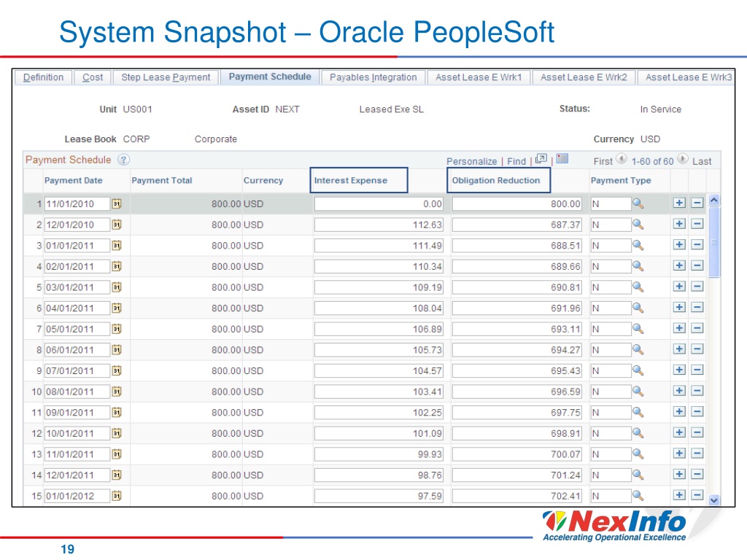Click interest expense field showing 112.63
This screenshot has height=560, width=747.
[x=379, y=225]
